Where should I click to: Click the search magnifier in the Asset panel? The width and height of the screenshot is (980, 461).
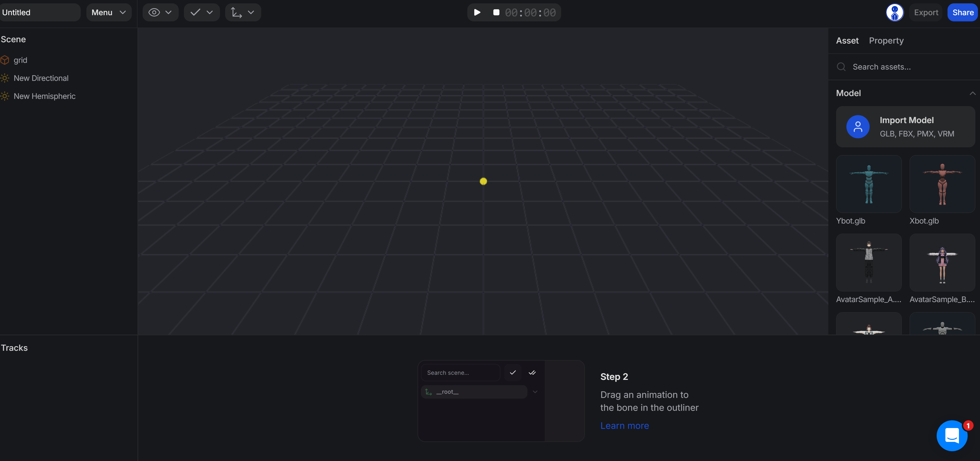pos(842,66)
